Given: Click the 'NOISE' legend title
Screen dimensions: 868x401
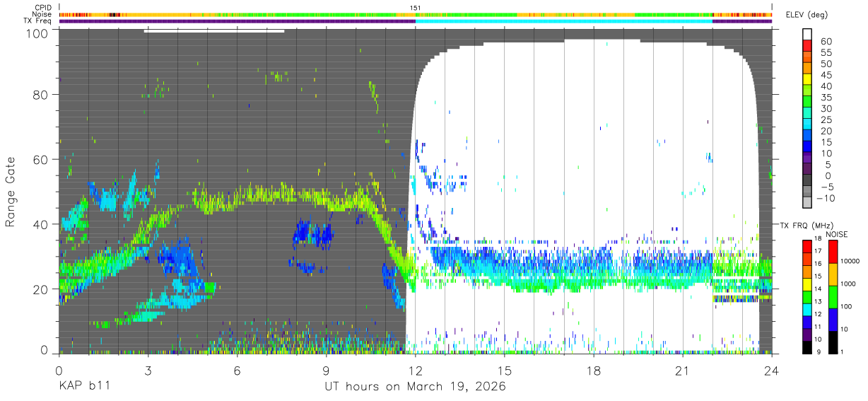Looking at the screenshot, I should [836, 234].
